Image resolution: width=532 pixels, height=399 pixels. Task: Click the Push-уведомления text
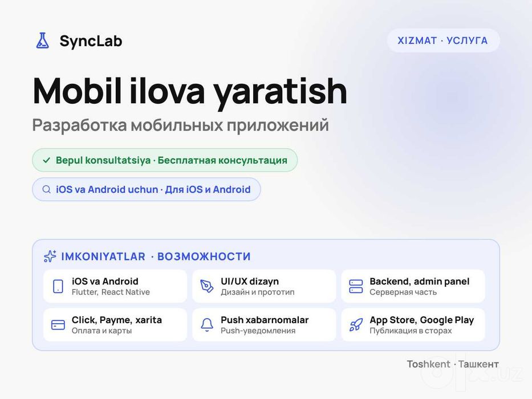click(x=258, y=331)
